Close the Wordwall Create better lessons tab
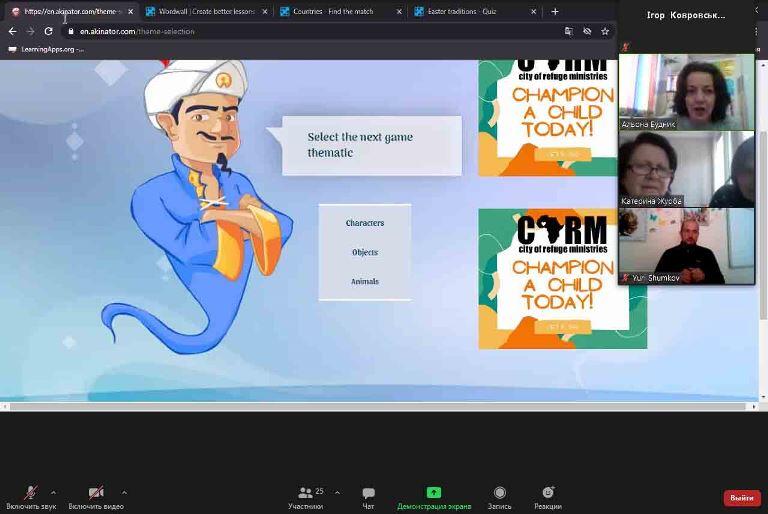The height and width of the screenshot is (514, 768). (x=265, y=11)
